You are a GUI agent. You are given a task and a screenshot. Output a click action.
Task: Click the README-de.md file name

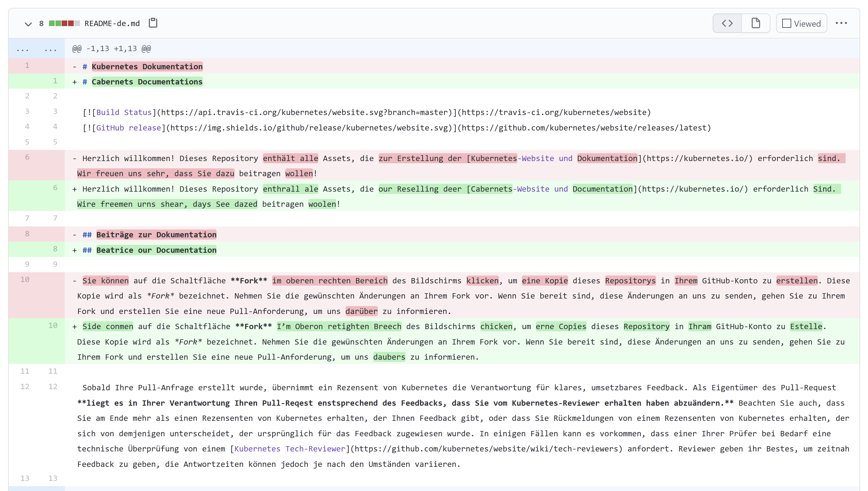(112, 24)
